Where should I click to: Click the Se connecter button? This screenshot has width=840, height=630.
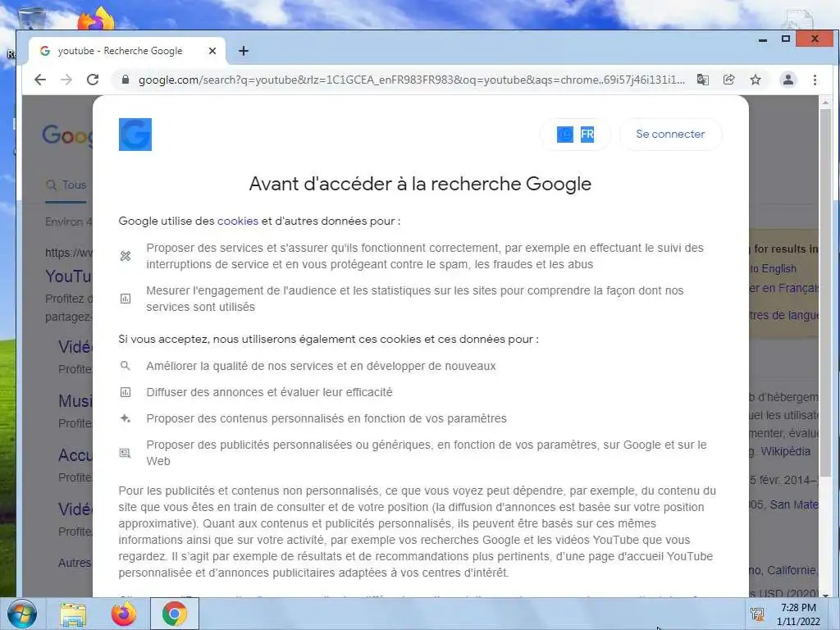(670, 134)
